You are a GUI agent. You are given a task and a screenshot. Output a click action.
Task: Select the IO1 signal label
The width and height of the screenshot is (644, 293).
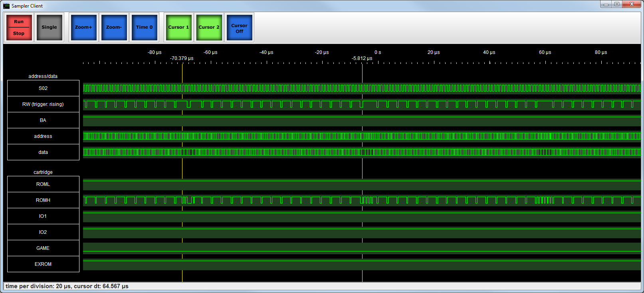[43, 216]
